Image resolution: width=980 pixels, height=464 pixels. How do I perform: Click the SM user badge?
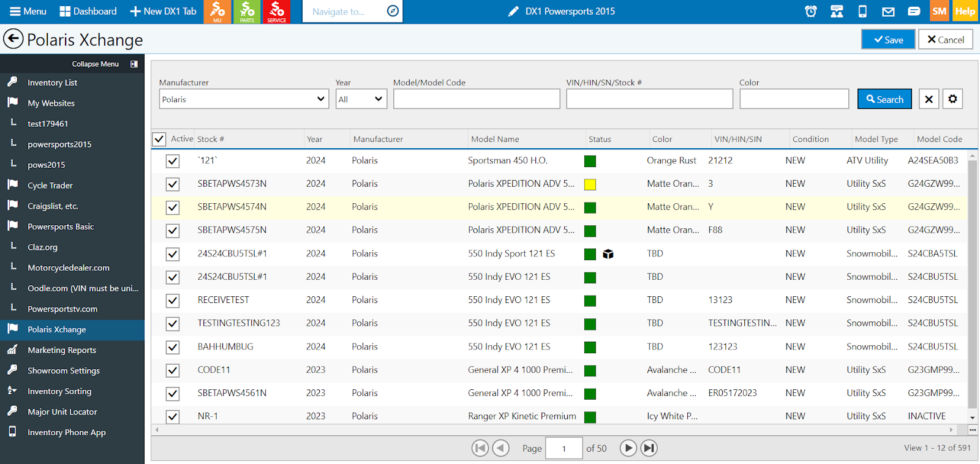point(940,11)
